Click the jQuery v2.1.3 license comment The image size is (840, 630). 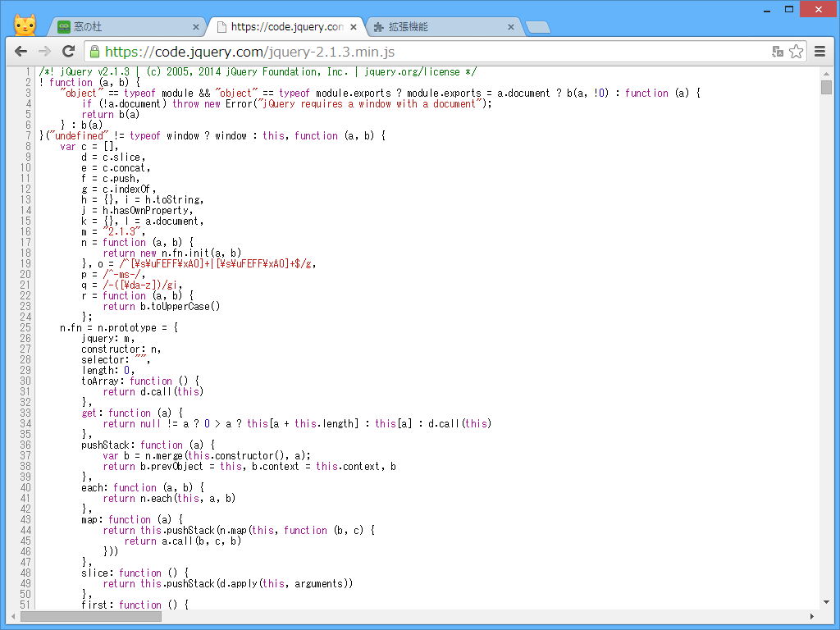pos(258,72)
